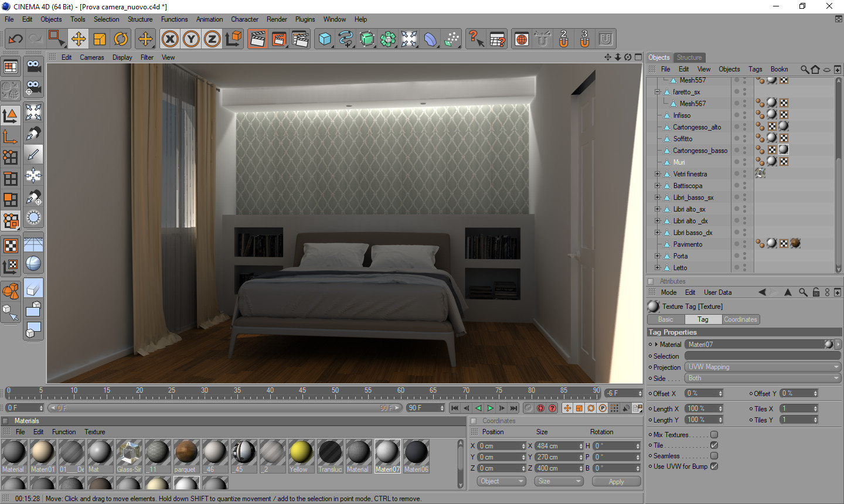Add a spline object
The width and height of the screenshot is (844, 504).
346,39
